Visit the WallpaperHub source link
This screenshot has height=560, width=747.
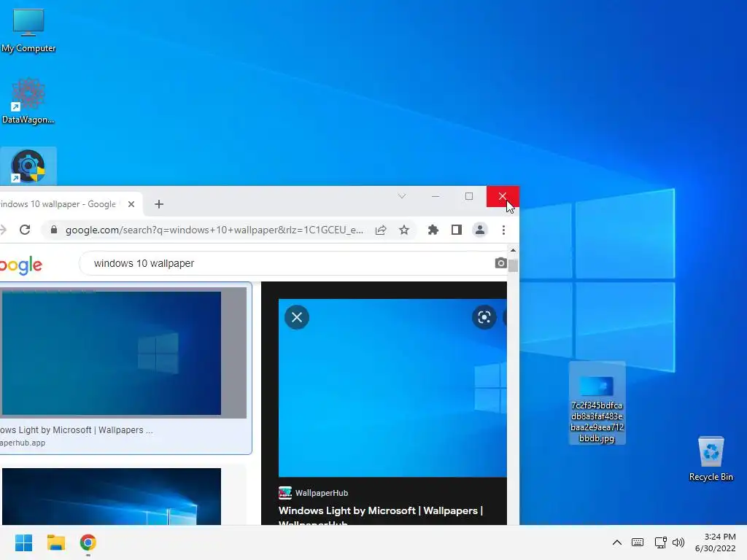click(313, 493)
